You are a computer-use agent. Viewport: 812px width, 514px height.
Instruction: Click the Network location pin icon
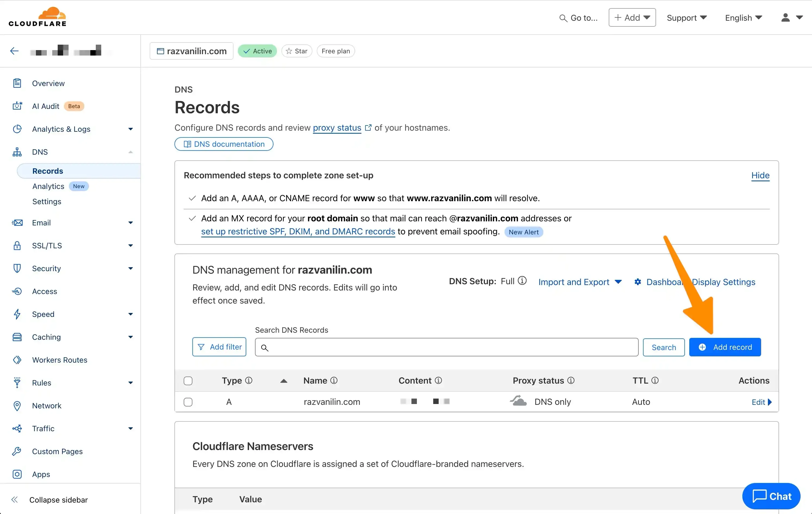17,406
